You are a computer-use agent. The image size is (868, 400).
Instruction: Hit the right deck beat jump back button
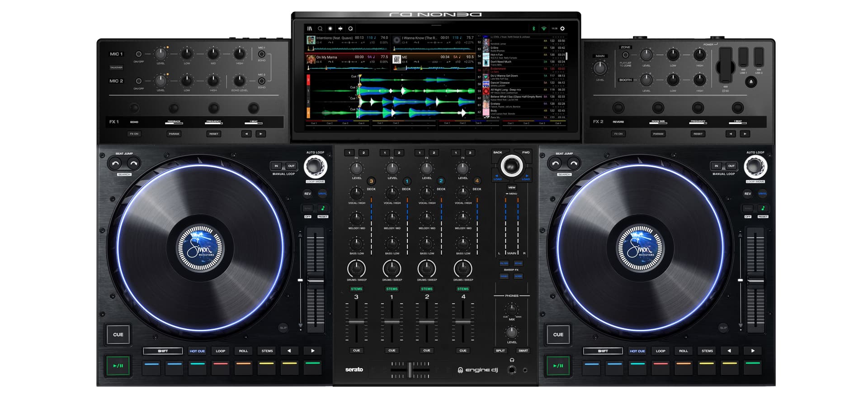coord(556,163)
